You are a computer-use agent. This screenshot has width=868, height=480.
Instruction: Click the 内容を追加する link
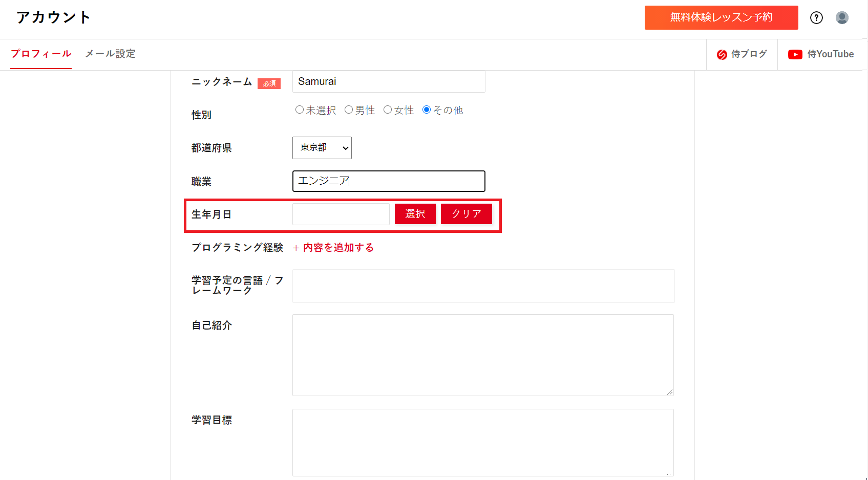point(338,248)
